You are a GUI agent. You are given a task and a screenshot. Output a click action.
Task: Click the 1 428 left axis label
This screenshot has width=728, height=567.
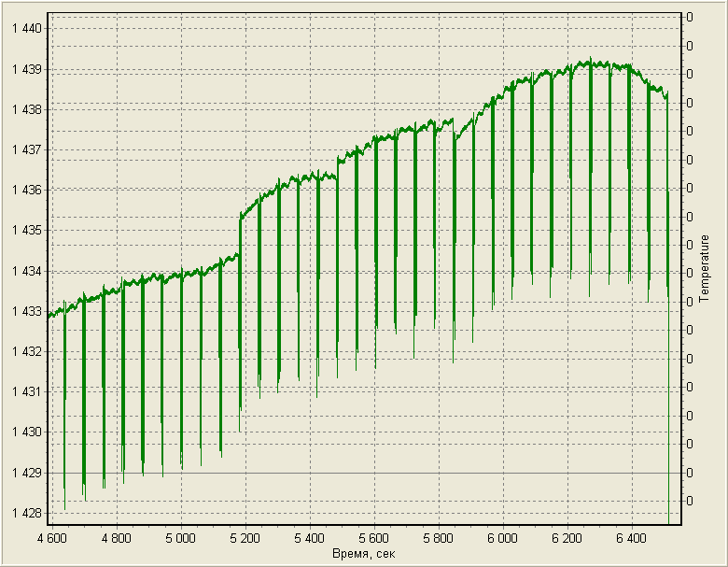click(x=26, y=514)
